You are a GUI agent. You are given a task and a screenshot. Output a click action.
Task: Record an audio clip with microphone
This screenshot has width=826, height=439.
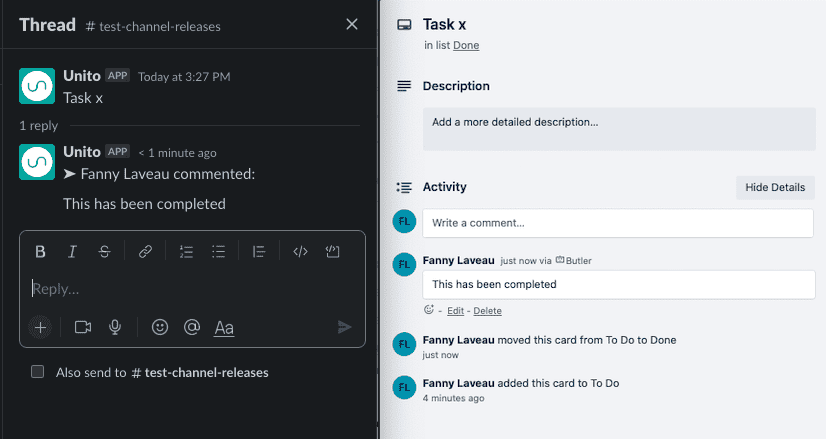coord(115,327)
